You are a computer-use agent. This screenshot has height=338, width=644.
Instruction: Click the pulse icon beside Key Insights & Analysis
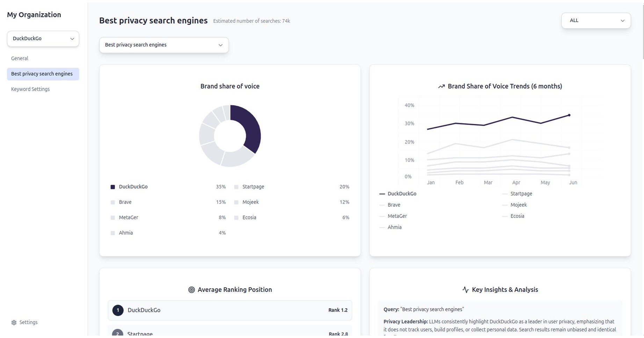pos(465,289)
